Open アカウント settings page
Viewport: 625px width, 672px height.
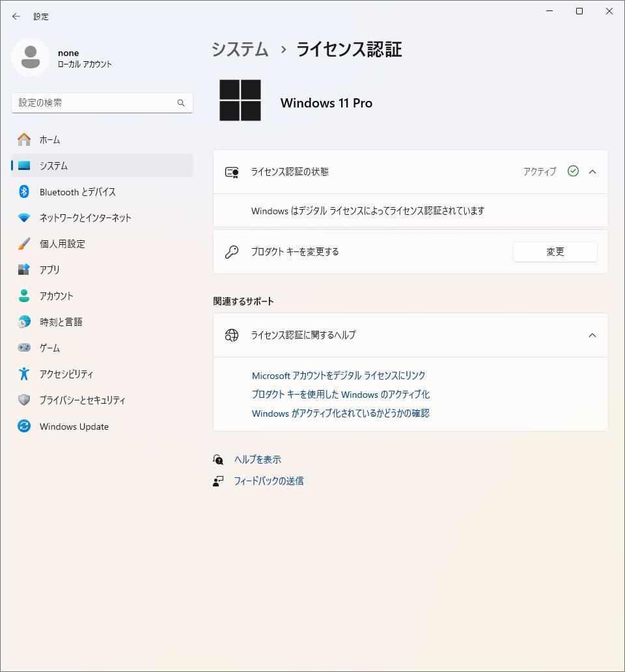pyautogui.click(x=102, y=296)
